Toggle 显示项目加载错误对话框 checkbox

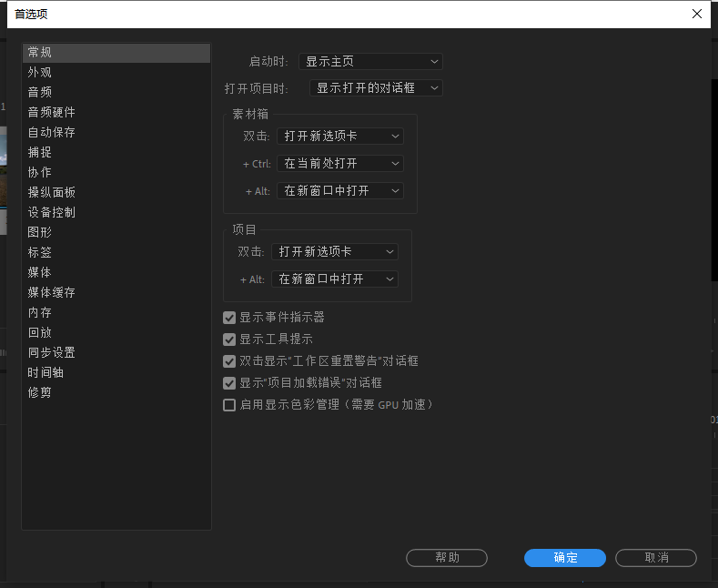click(x=229, y=383)
